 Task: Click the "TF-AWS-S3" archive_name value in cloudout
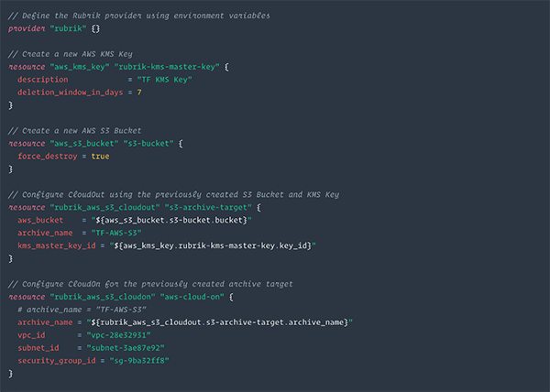(x=116, y=233)
